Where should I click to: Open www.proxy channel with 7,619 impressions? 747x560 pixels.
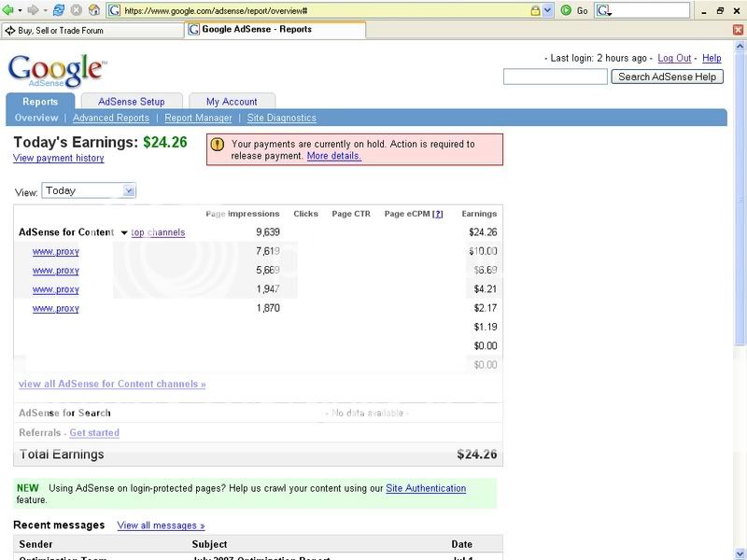coord(56,251)
